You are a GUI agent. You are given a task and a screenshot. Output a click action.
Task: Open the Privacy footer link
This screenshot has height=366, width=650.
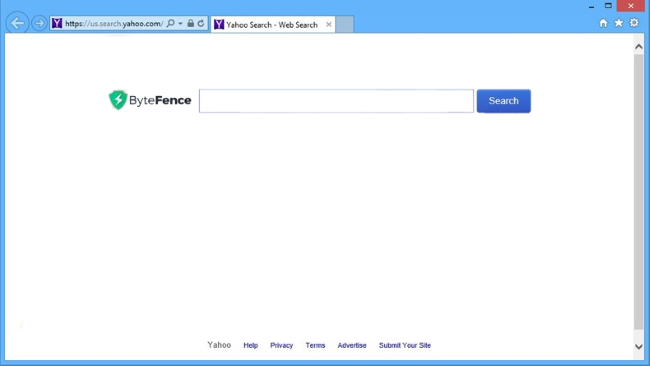tap(281, 345)
